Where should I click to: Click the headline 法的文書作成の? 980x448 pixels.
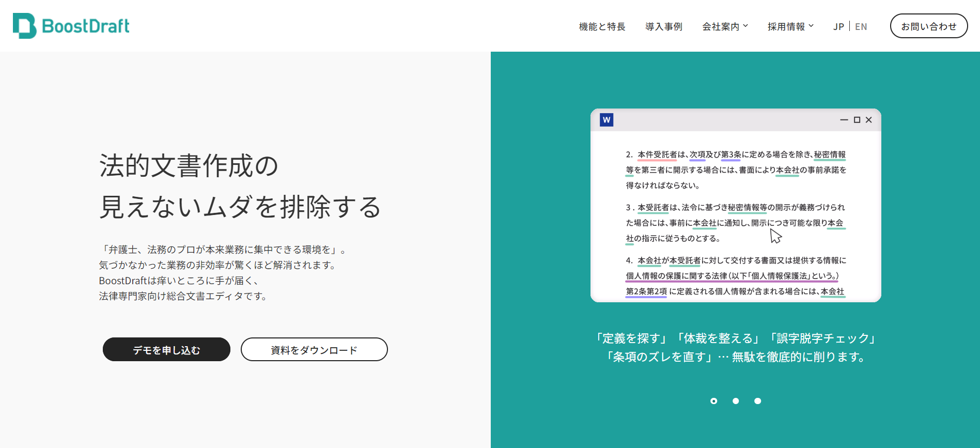click(x=189, y=166)
